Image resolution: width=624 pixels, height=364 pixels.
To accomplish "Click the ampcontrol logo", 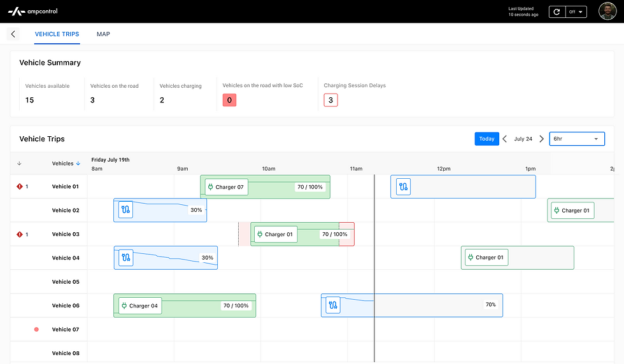I will pos(33,11).
